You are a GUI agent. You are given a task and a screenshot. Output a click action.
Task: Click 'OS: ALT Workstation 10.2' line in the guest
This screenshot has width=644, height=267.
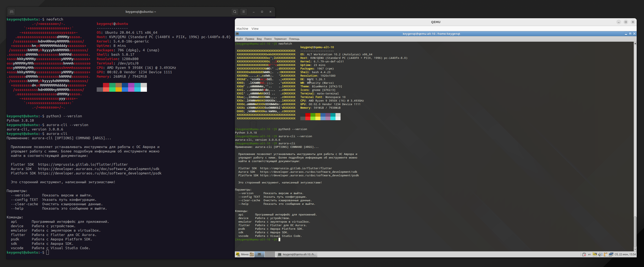(336, 54)
